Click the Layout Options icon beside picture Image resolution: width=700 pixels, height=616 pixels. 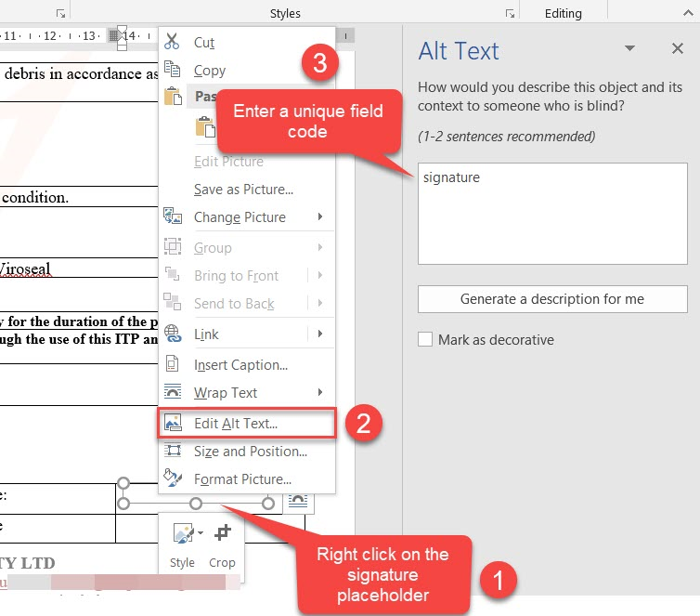(299, 502)
